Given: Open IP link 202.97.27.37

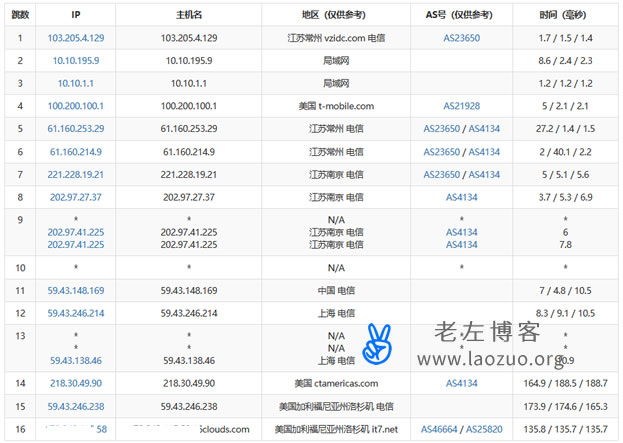Looking at the screenshot, I should click(76, 197).
